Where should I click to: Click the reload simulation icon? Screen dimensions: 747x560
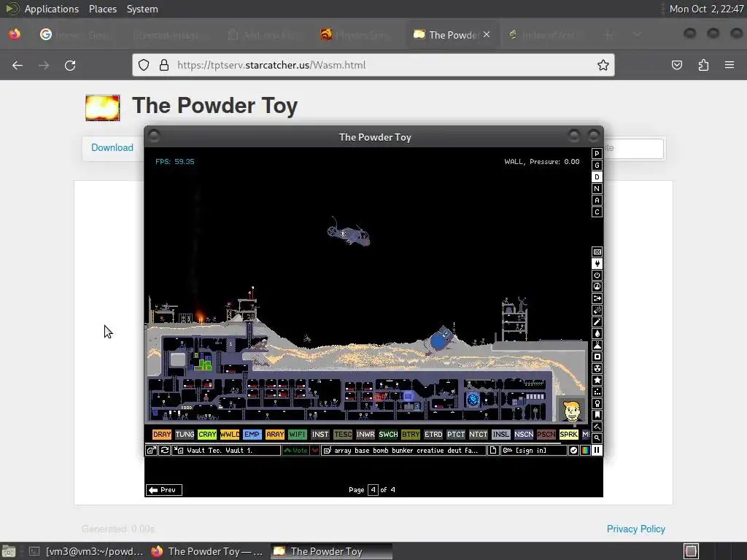click(165, 450)
